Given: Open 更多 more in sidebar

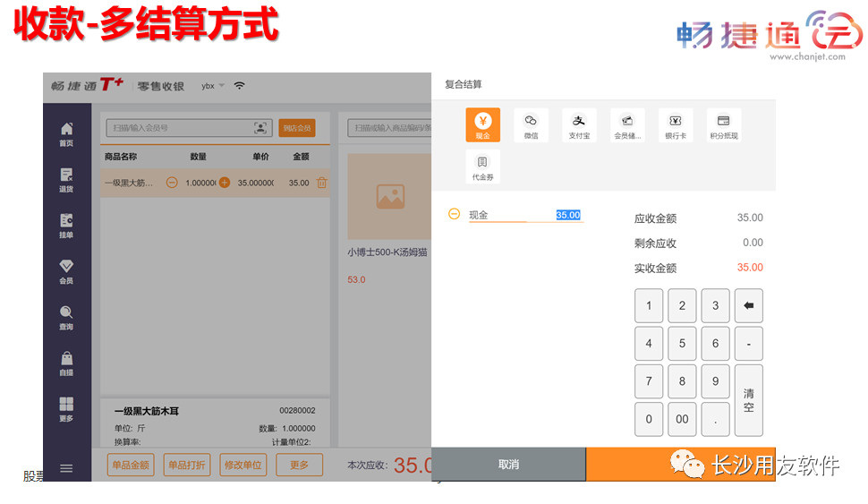Looking at the screenshot, I should (66, 409).
